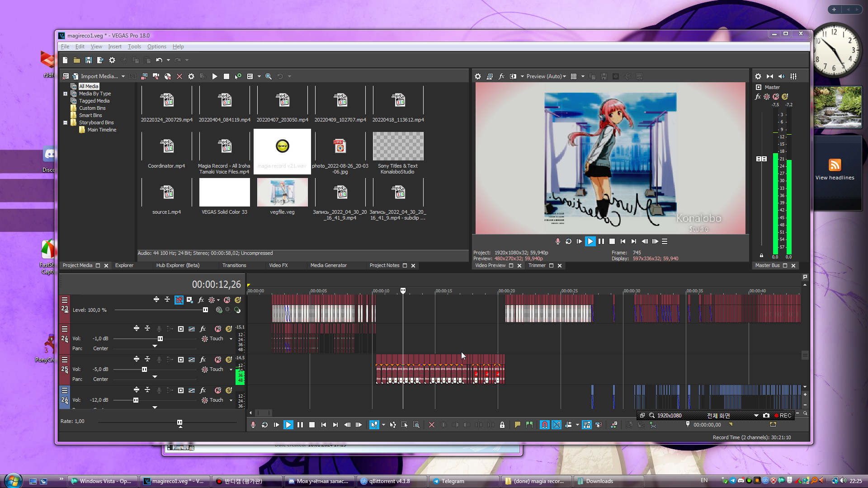
Task: Expand Media By Type tree node
Action: 65,94
